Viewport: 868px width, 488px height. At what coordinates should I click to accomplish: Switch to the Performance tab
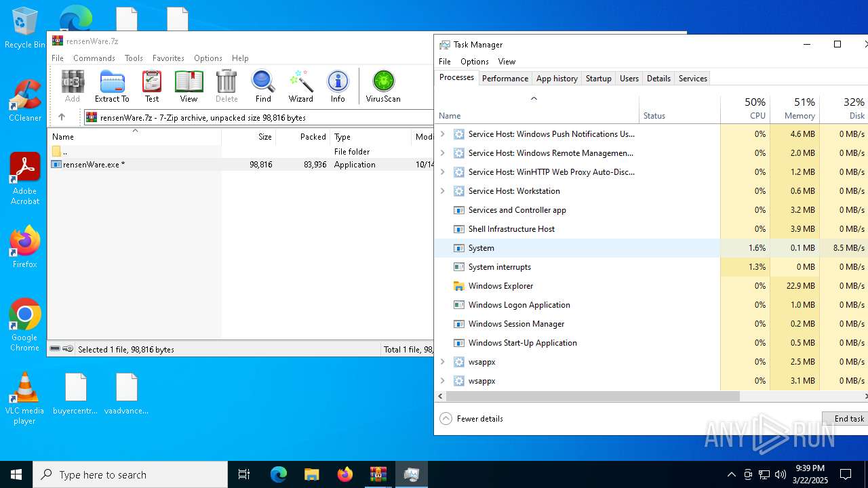point(505,79)
